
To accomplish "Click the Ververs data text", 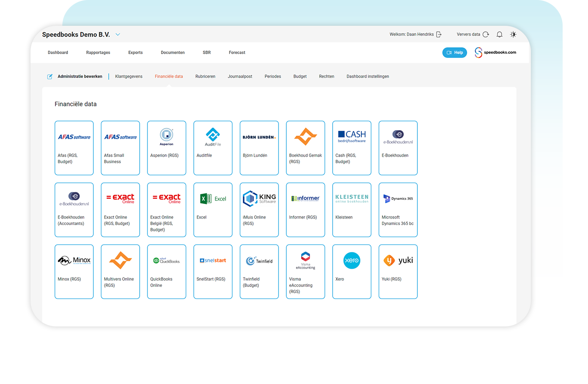I will click(469, 34).
